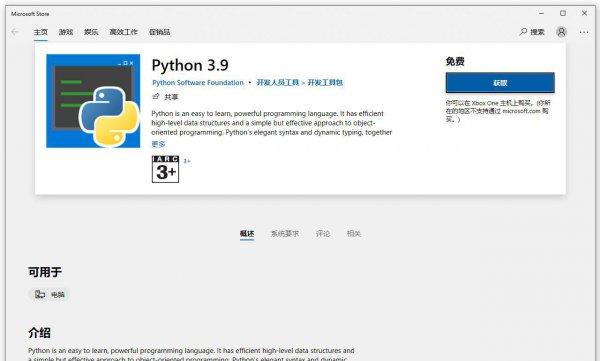This screenshot has height=361, width=600.
Task: Click the PC device icon under 可用于
Action: click(40, 294)
